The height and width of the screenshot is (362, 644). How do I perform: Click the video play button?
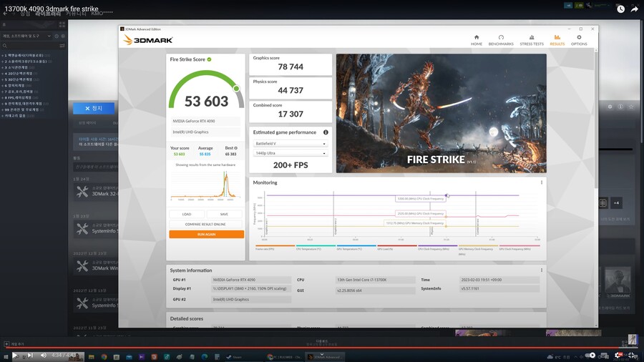tap(15, 356)
